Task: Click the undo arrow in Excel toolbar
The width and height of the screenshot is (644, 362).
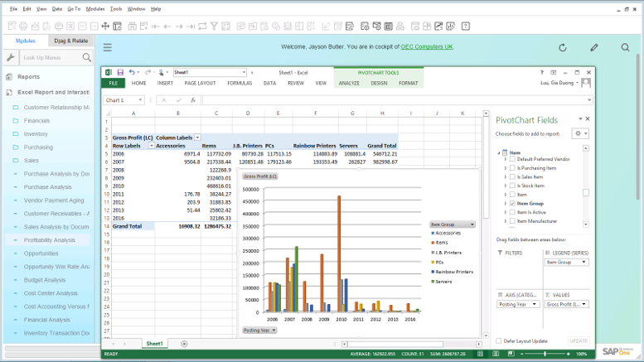Action: (x=133, y=73)
